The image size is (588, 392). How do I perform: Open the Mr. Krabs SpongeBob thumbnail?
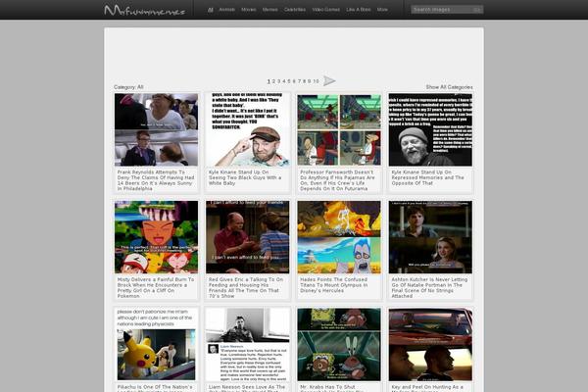(x=339, y=344)
